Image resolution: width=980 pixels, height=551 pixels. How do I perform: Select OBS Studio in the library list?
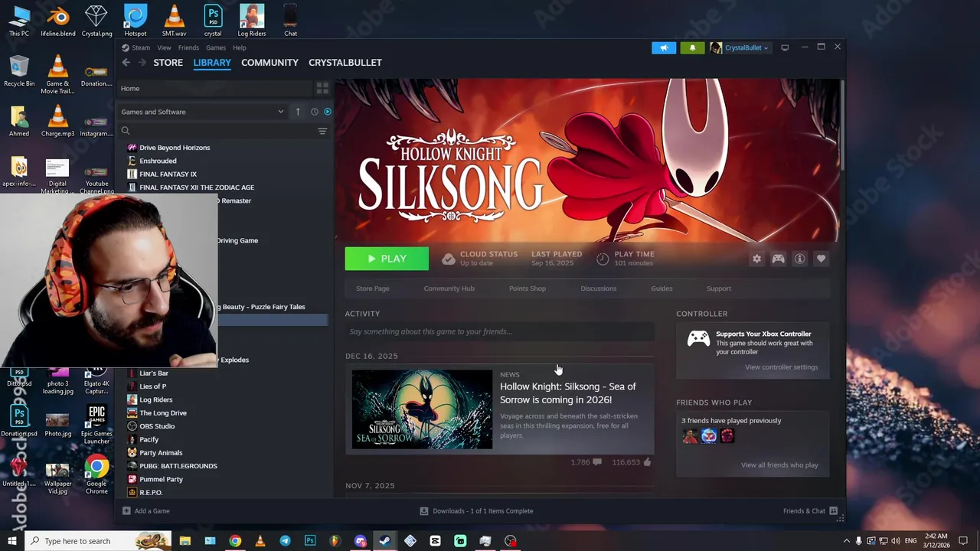click(x=157, y=426)
